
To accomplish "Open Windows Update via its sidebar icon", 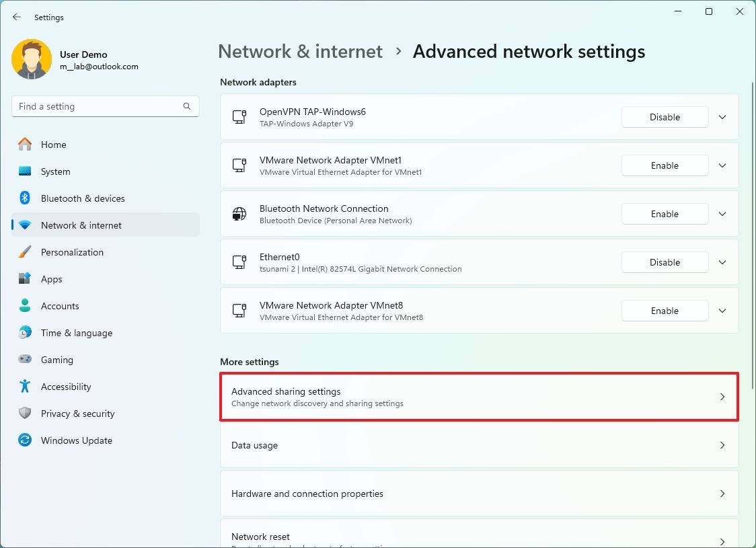I will (26, 440).
